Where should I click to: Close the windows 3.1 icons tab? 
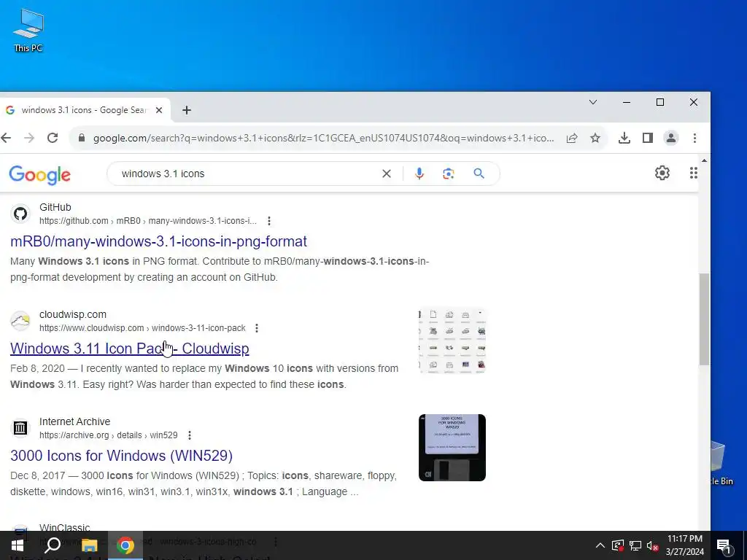[x=159, y=110]
